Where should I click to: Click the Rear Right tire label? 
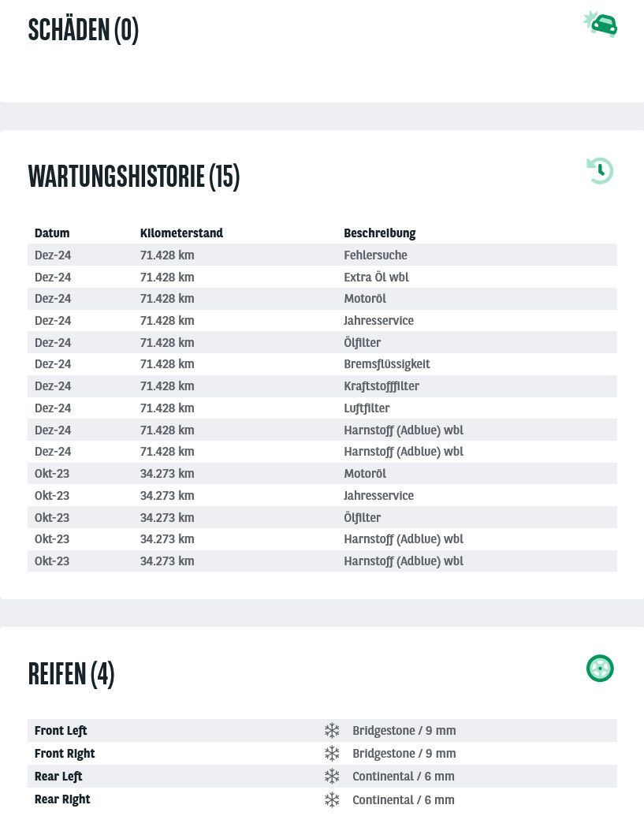[62, 799]
